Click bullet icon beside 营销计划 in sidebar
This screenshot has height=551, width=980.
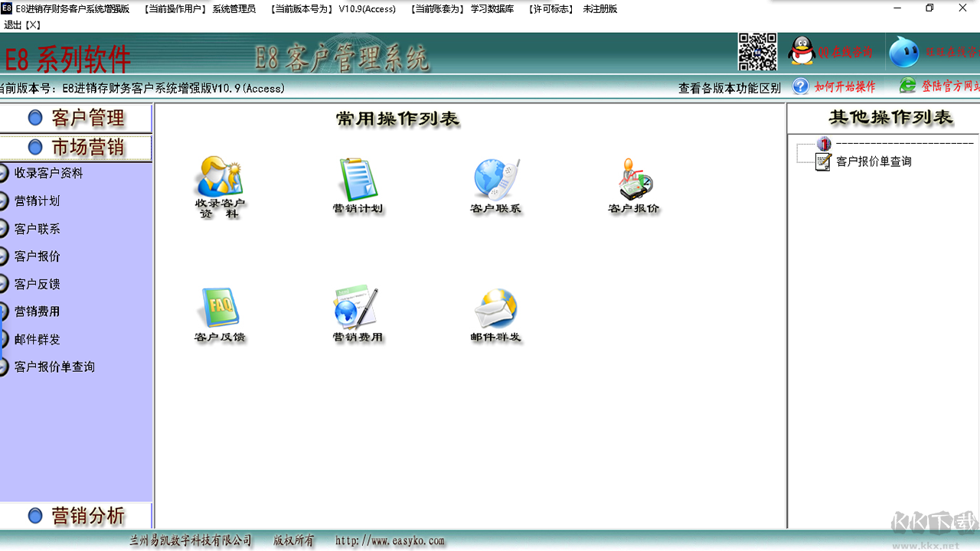pos(4,201)
